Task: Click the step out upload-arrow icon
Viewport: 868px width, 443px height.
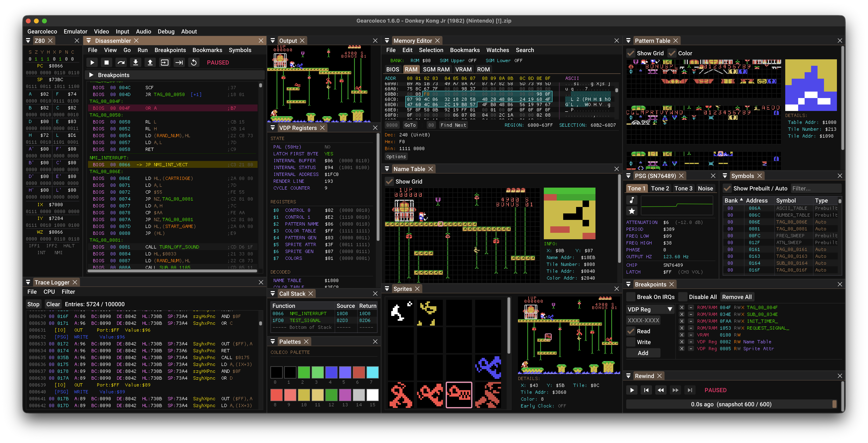Action: (x=150, y=63)
